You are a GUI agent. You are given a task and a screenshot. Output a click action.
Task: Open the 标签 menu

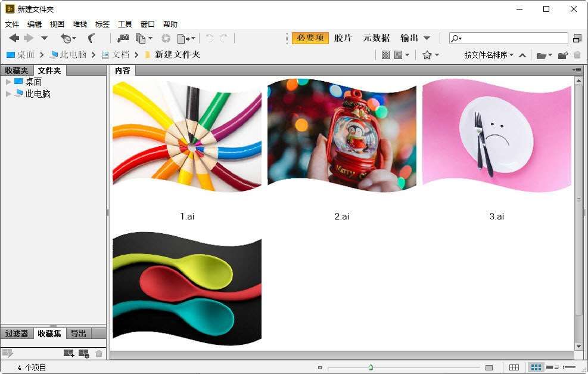(102, 24)
